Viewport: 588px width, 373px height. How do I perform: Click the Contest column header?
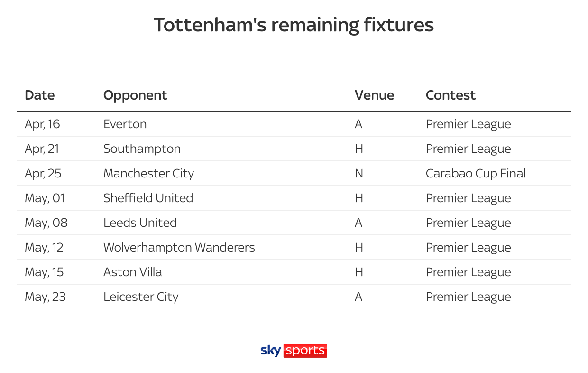pos(450,95)
